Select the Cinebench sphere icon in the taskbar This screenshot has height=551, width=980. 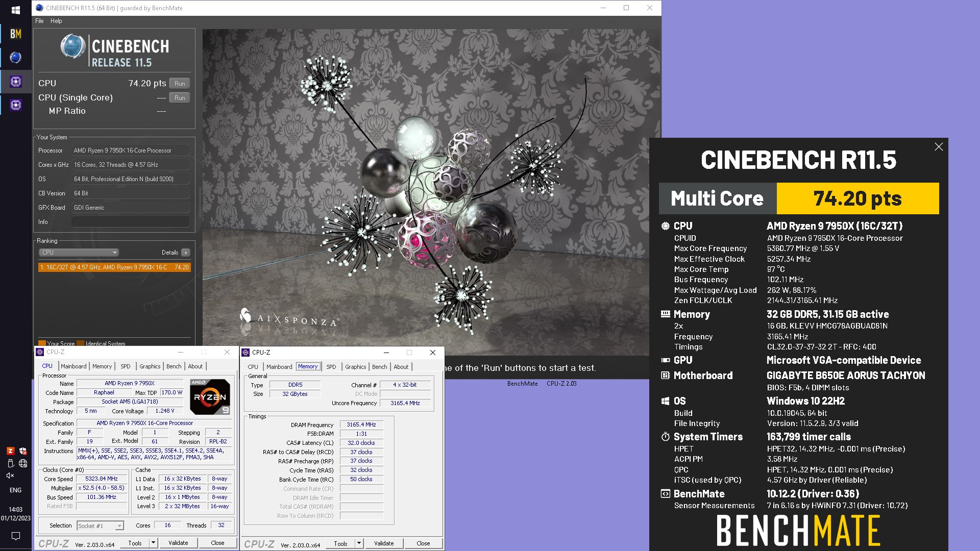15,58
